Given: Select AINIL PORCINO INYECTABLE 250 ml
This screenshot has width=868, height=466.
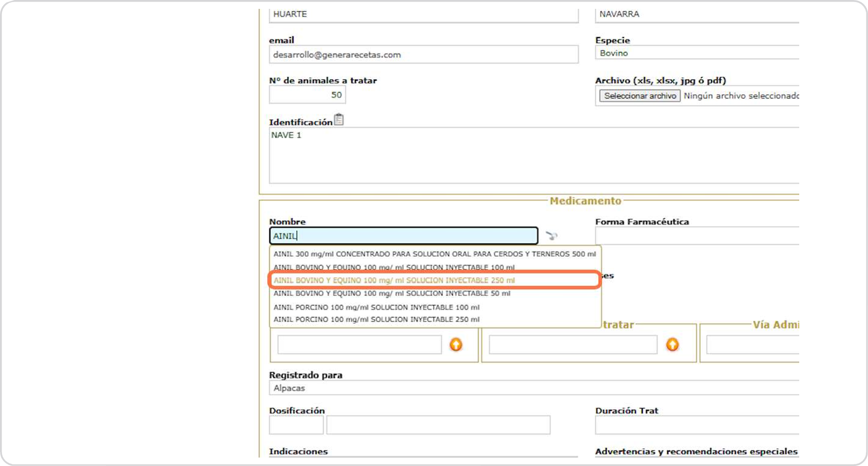Looking at the screenshot, I should [376, 319].
